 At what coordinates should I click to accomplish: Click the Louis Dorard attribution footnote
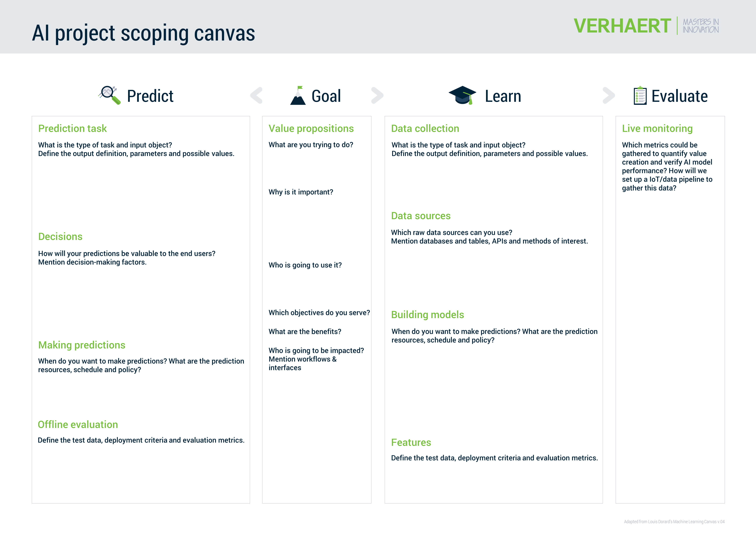674,522
